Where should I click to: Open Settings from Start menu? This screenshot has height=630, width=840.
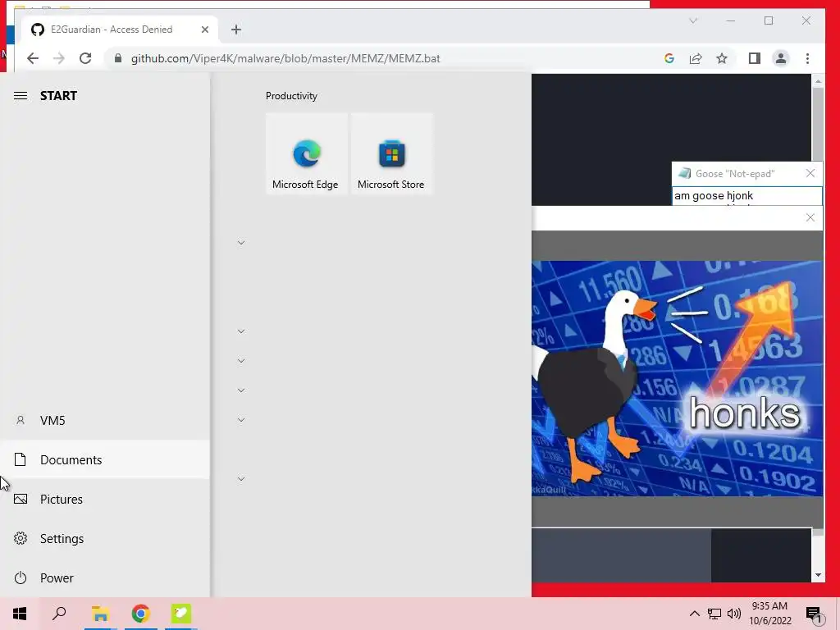105,538
